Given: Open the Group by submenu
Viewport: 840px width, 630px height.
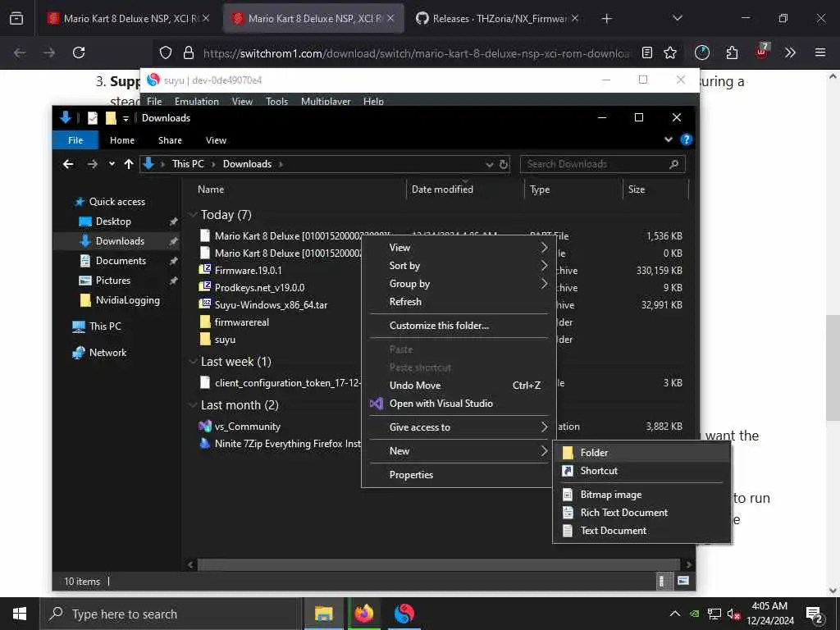Looking at the screenshot, I should [459, 284].
